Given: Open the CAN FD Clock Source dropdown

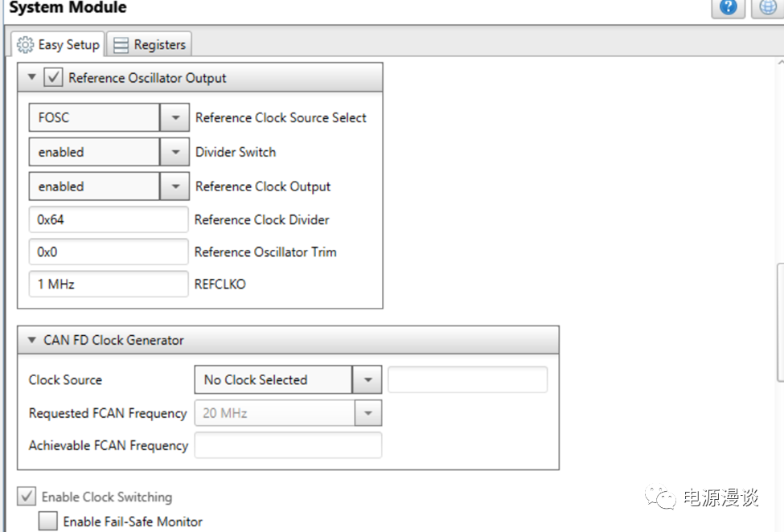Looking at the screenshot, I should tap(367, 380).
